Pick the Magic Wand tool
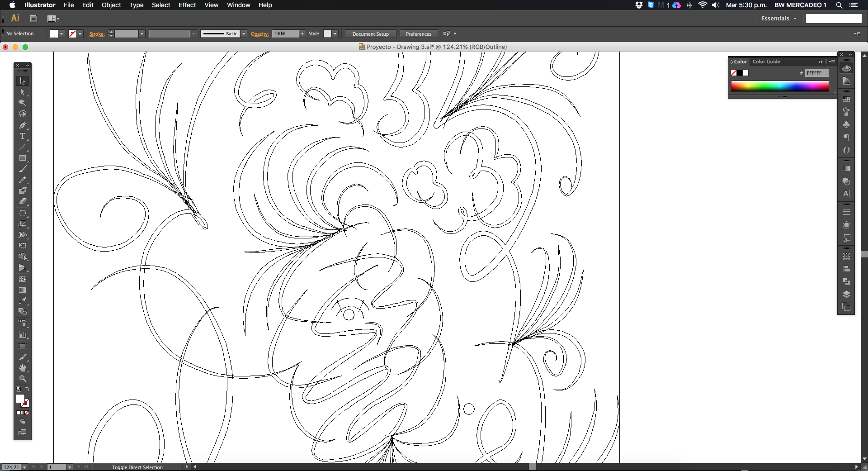This screenshot has width=868, height=471. [22, 103]
